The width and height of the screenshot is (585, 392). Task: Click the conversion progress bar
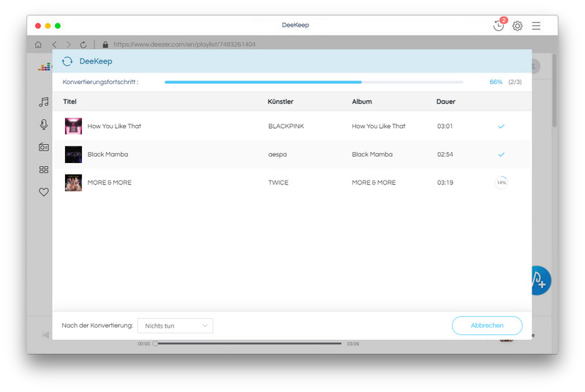tap(314, 82)
